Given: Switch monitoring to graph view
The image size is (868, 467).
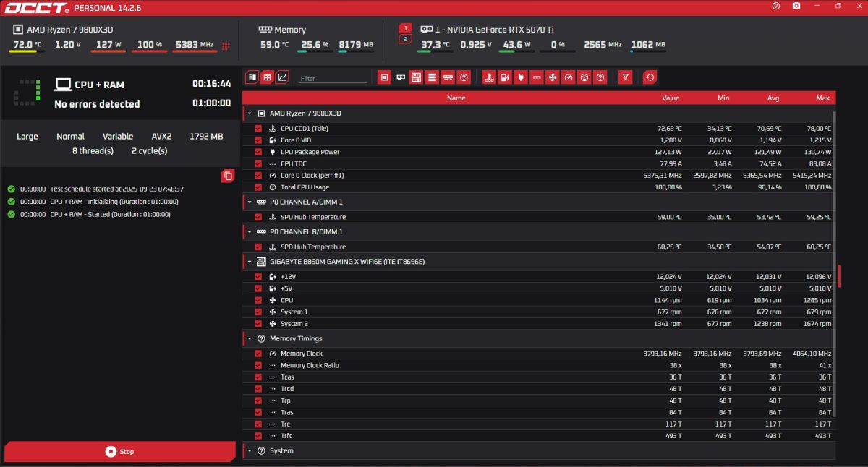Looking at the screenshot, I should [282, 77].
